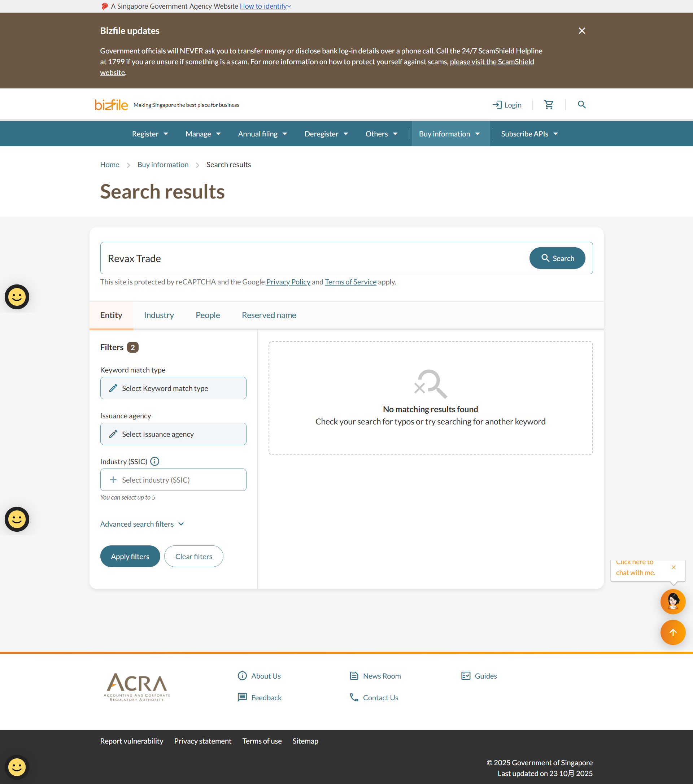Viewport: 693px width, 784px height.
Task: Close the Bizfile updates banner
Action: pyautogui.click(x=582, y=31)
